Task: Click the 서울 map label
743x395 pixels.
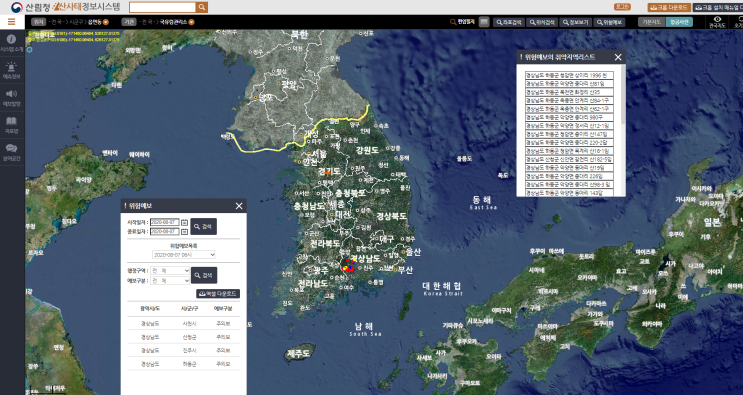Action: (318, 154)
